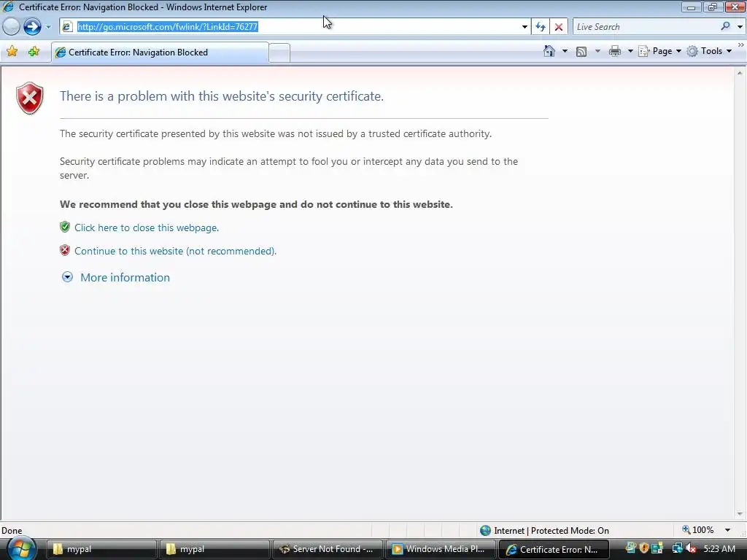Screen dimensions: 747x560
Task: Click the taskbar clock showing 5:23 AM
Action: pyautogui.click(x=719, y=548)
